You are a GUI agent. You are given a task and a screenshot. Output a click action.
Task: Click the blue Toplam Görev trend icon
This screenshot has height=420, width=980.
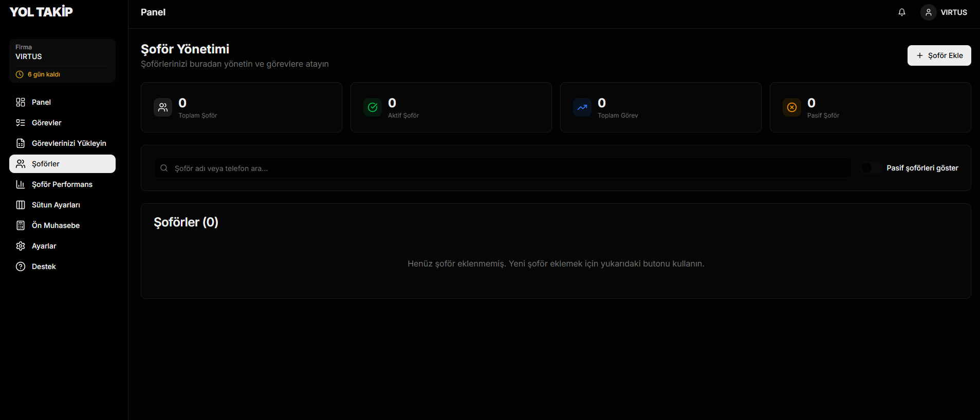point(582,107)
